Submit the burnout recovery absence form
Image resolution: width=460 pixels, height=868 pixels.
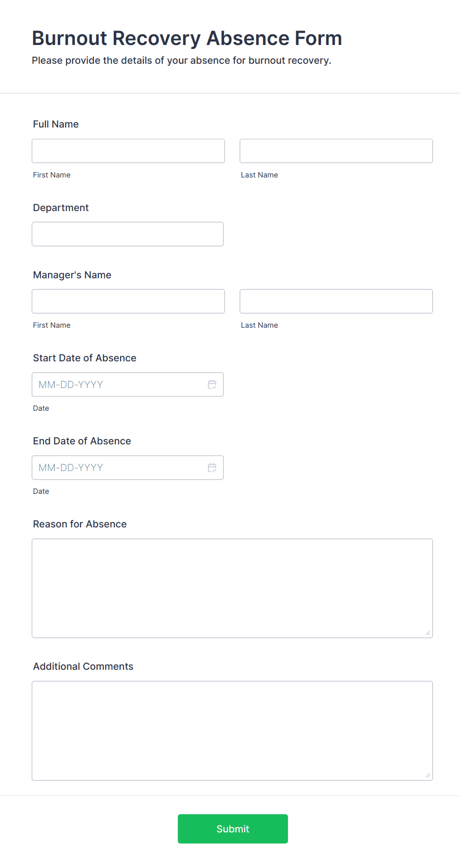232,829
